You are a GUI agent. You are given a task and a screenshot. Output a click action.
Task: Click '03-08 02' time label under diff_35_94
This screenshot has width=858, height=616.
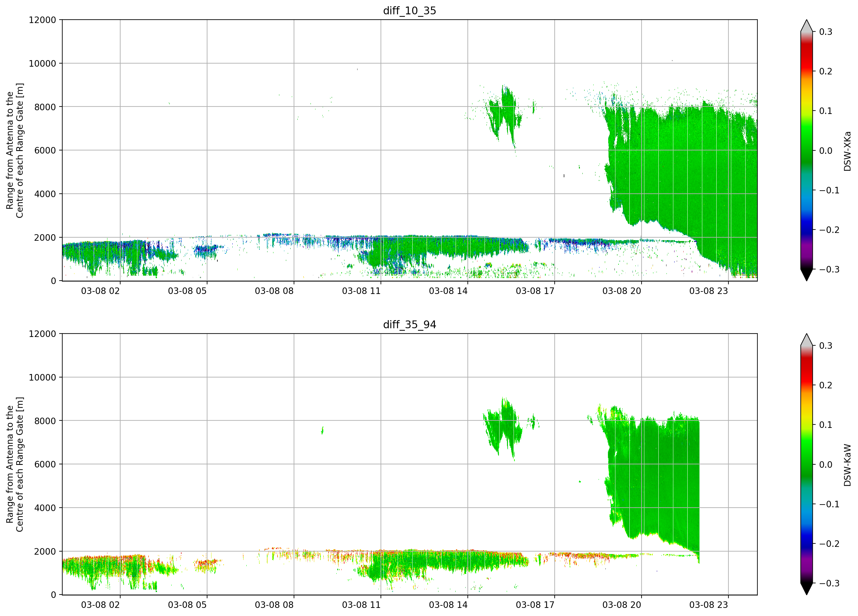point(100,605)
